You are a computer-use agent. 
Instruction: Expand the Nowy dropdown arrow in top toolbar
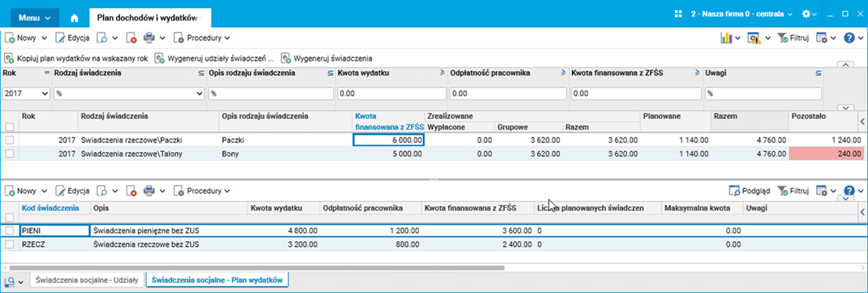tap(45, 38)
